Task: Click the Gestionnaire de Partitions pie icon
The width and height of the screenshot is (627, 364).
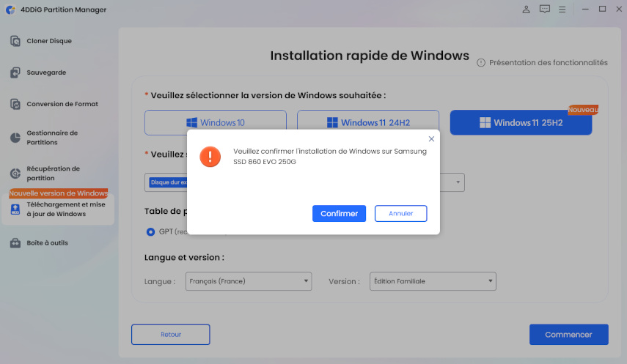Action: (15, 138)
